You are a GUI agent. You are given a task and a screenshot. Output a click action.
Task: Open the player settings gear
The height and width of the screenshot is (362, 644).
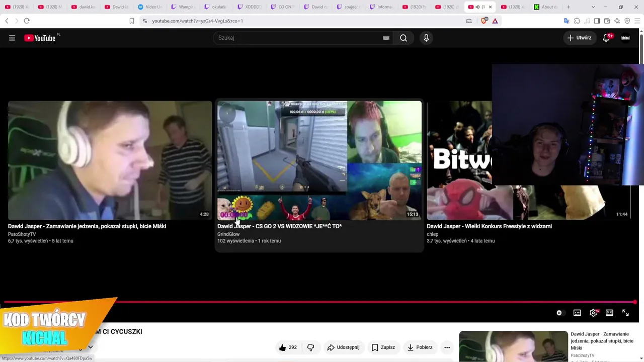pos(594,313)
